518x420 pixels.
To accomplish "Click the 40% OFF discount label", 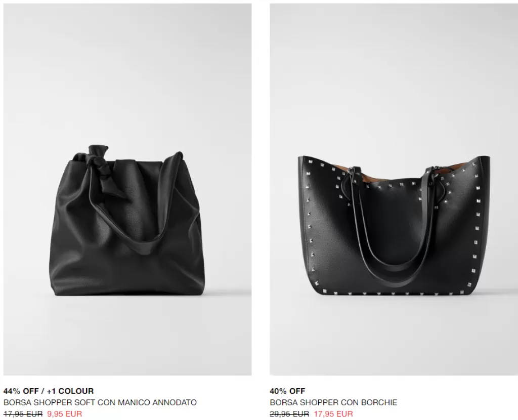I will [287, 391].
